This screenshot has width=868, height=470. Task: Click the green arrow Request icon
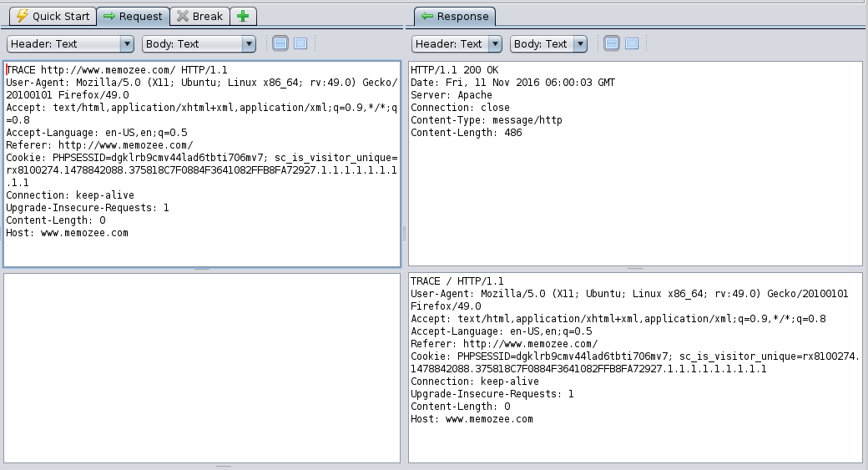coord(109,16)
